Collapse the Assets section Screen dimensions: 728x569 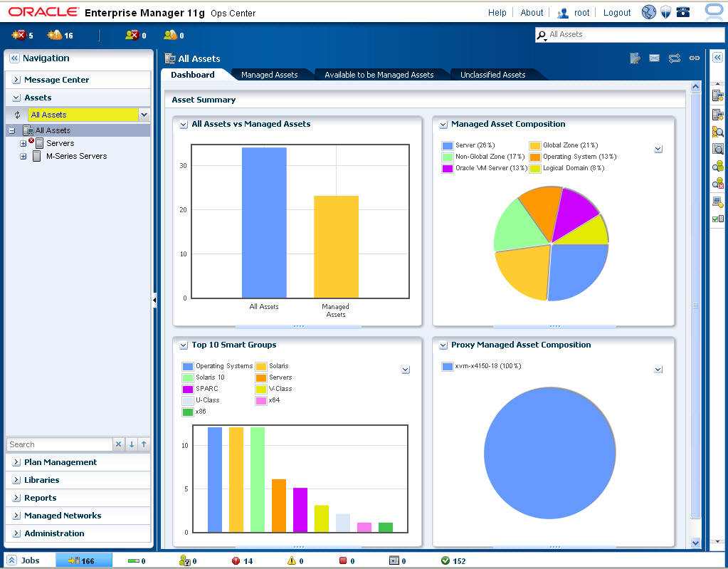(16, 98)
